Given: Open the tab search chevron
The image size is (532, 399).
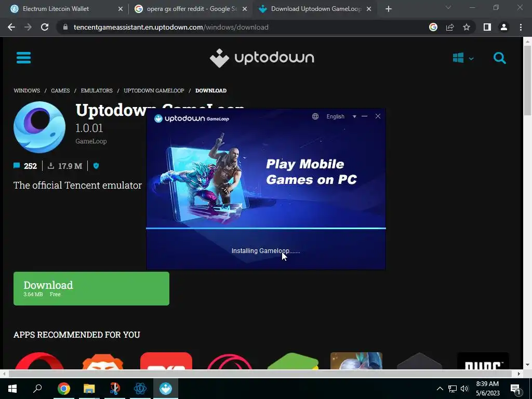Looking at the screenshot, I should (448, 7).
